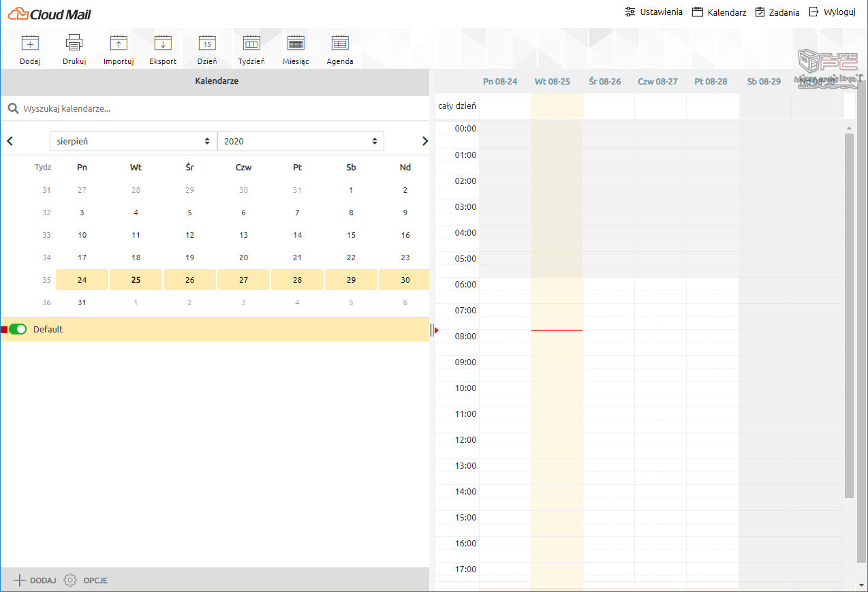Toggle the Default calendar switch off

(x=18, y=329)
